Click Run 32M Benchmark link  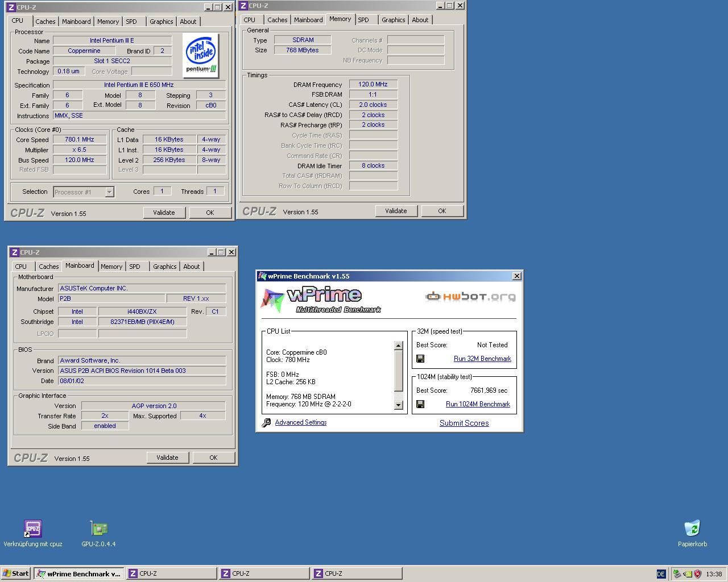[482, 359]
